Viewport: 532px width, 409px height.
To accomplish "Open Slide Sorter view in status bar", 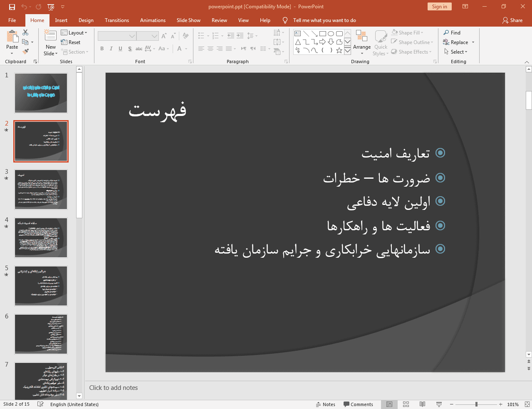I will click(406, 404).
